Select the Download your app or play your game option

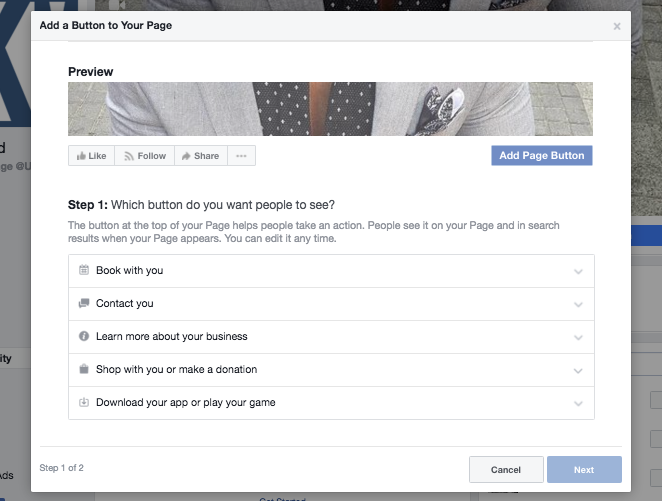(x=185, y=403)
